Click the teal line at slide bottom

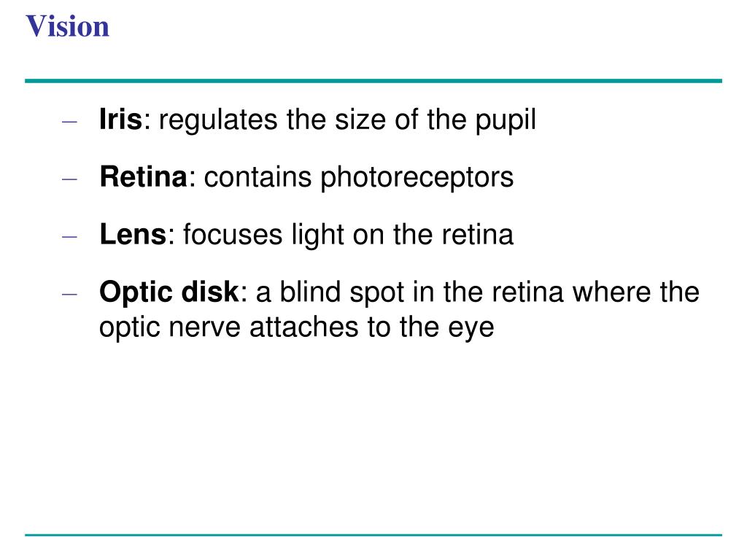tap(373, 535)
